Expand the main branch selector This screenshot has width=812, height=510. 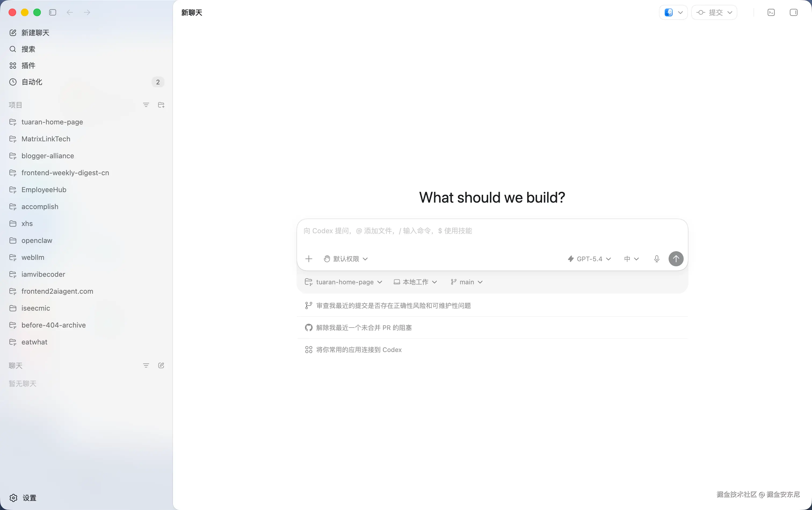(x=466, y=282)
